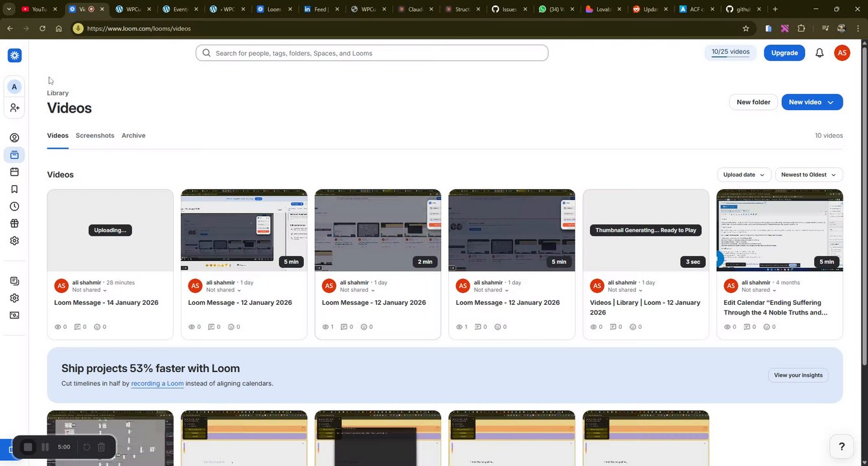Image resolution: width=868 pixels, height=466 pixels.
Task: Open Not shared dropdown on the 2 min video card
Action: tap(358, 290)
